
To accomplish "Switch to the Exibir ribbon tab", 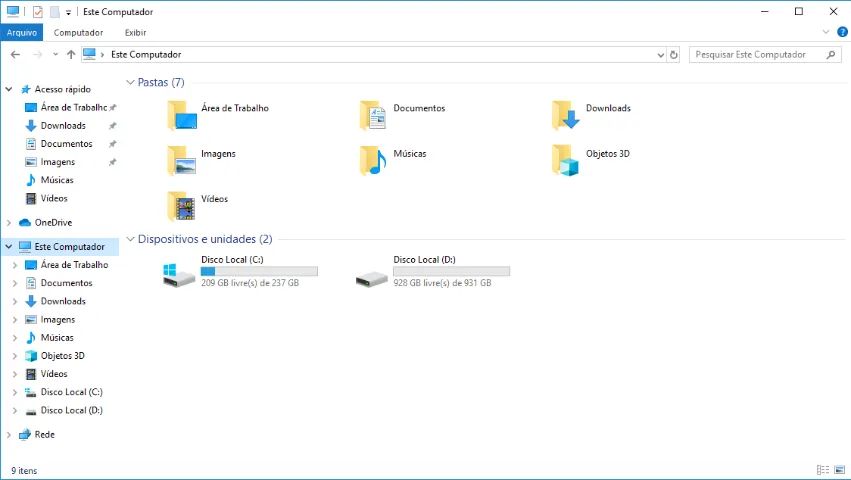I will (x=135, y=32).
